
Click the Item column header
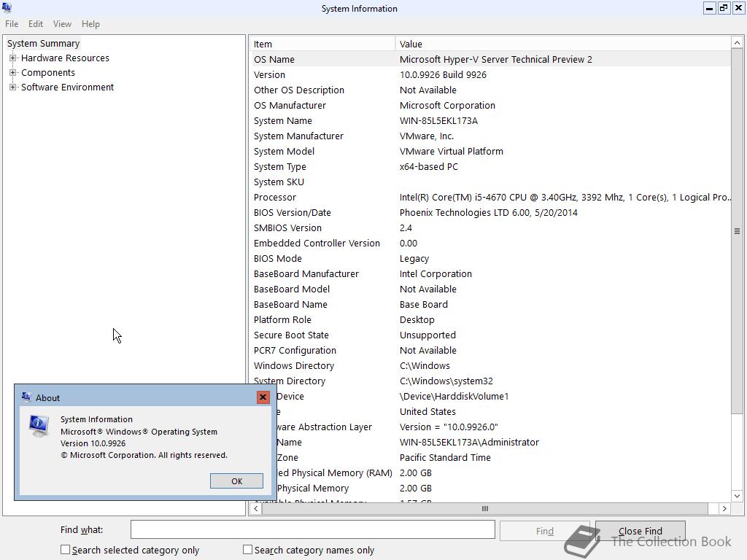[x=322, y=44]
